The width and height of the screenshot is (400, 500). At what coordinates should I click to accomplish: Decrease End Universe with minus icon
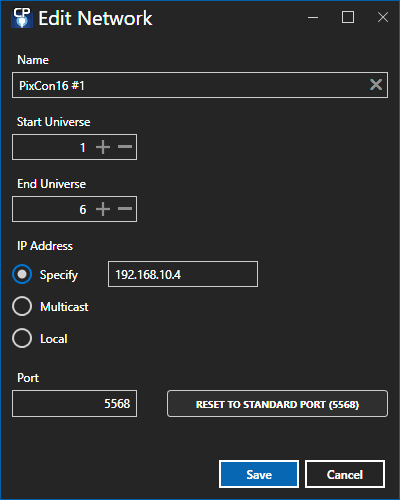click(x=125, y=209)
